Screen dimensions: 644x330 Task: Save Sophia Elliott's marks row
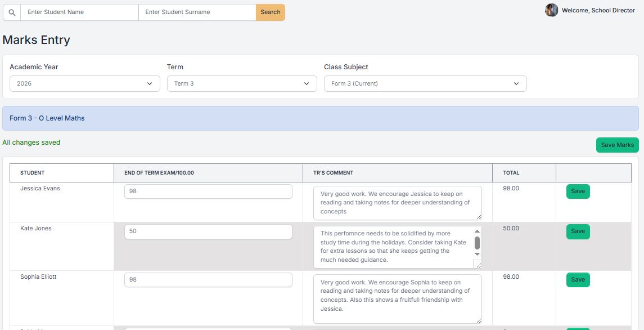coord(578,280)
